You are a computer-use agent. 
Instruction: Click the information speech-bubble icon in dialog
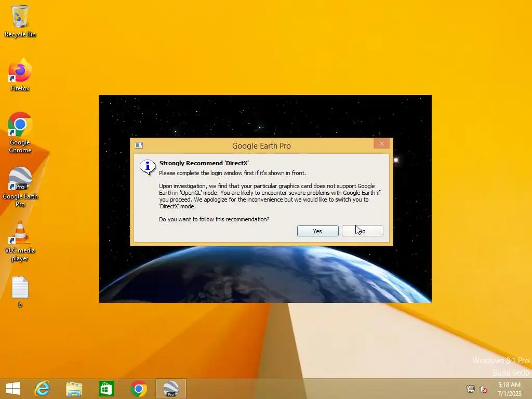tap(148, 167)
